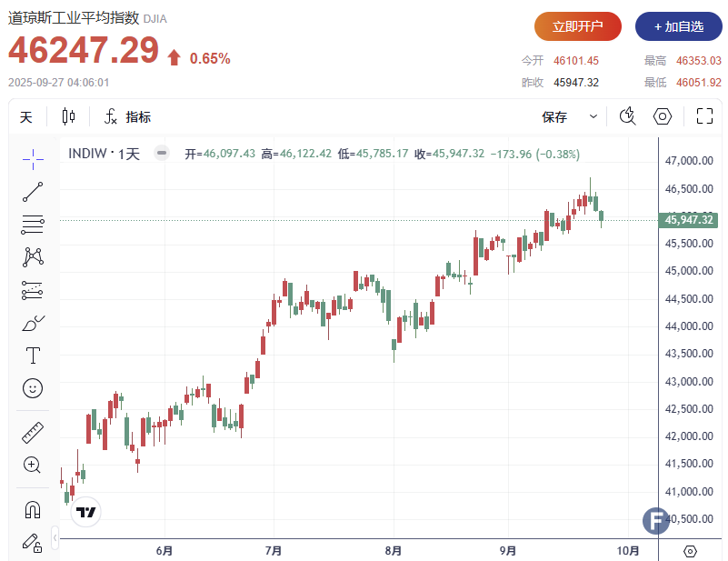Open chart settings hexagon icon in toolbar
728x561 pixels.
[x=663, y=116]
